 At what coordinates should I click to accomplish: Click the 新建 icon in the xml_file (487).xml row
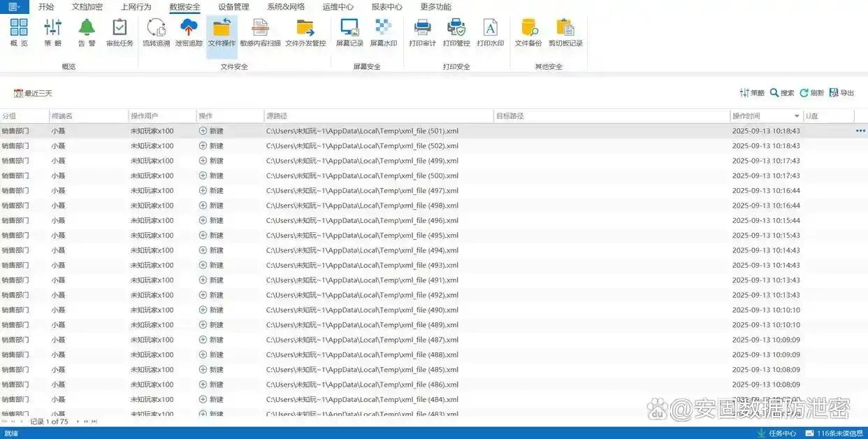(x=203, y=340)
